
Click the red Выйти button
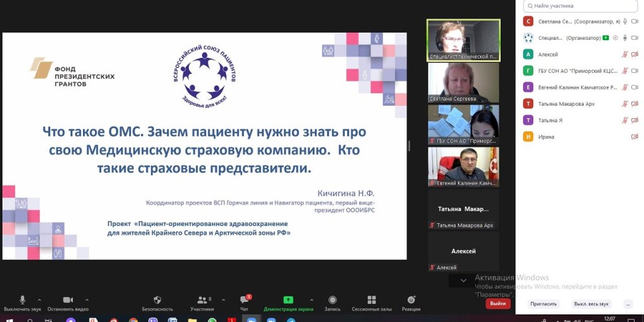pos(497,303)
